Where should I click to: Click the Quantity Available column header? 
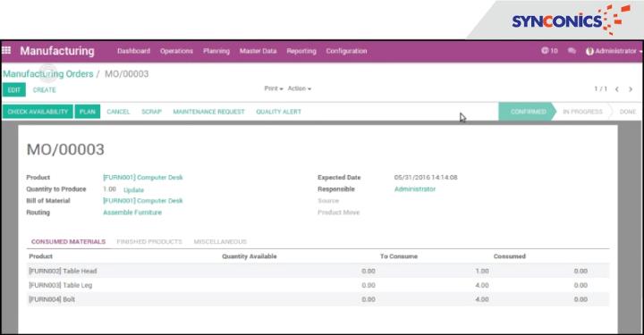250,256
